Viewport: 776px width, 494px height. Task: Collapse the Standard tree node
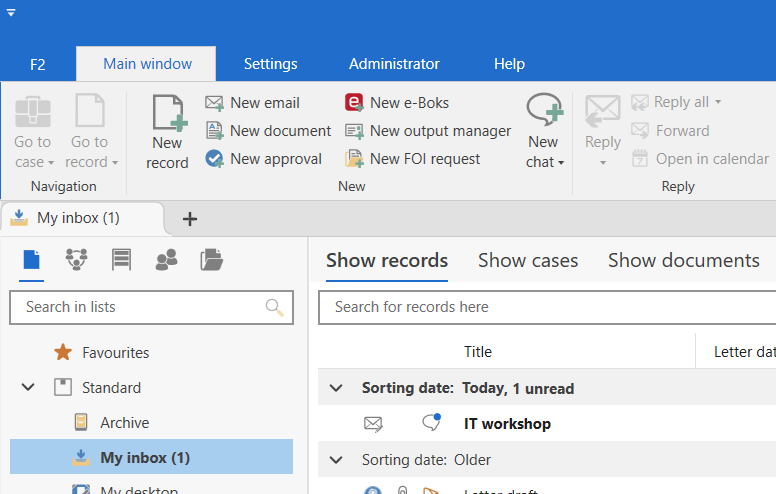pyautogui.click(x=29, y=387)
